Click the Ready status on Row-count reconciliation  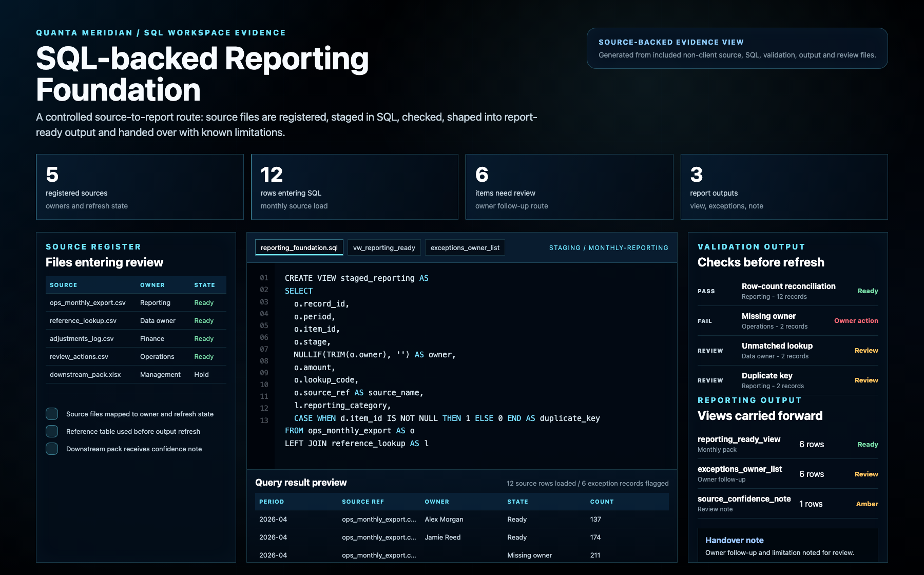pos(868,291)
